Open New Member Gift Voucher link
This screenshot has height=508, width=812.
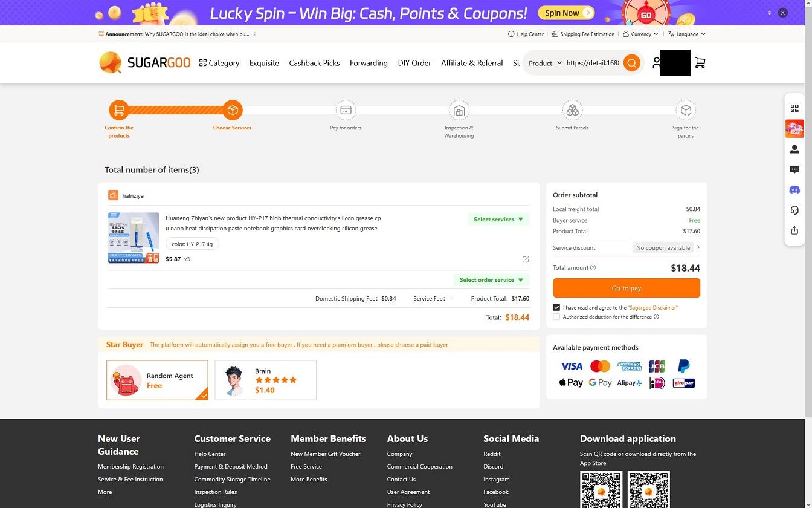[x=326, y=454]
